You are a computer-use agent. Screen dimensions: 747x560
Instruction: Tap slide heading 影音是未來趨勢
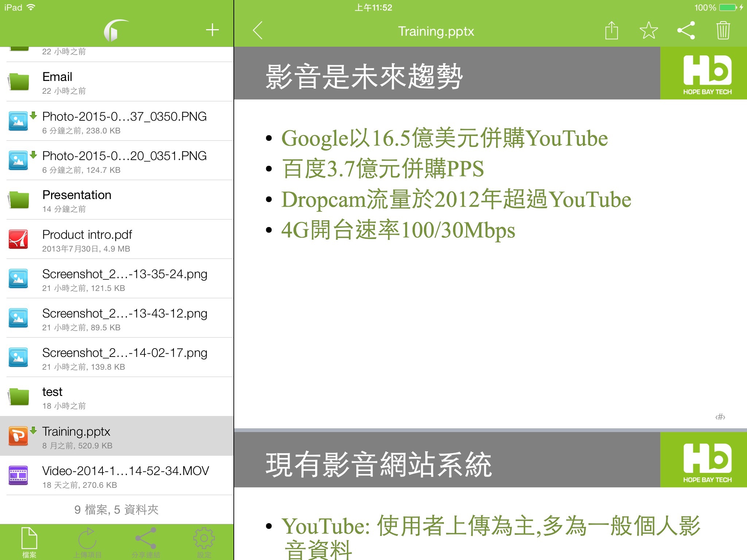pos(364,77)
